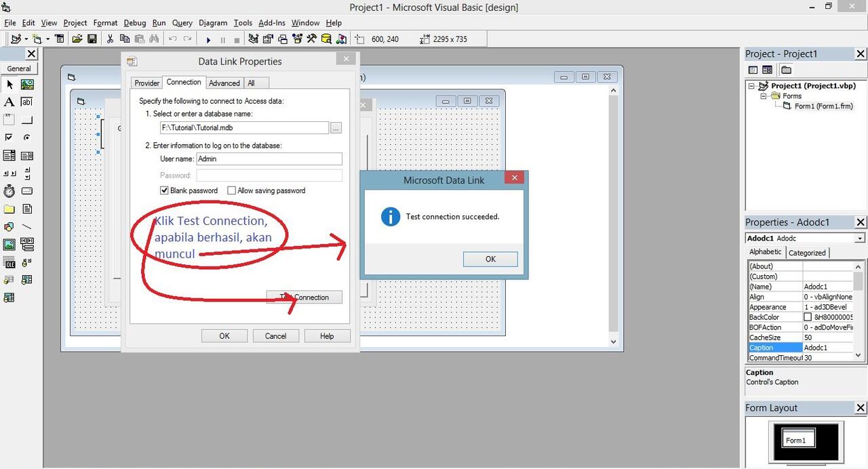Close the Toolbox panel
Viewport: 868px width, 469px height.
pyautogui.click(x=31, y=54)
